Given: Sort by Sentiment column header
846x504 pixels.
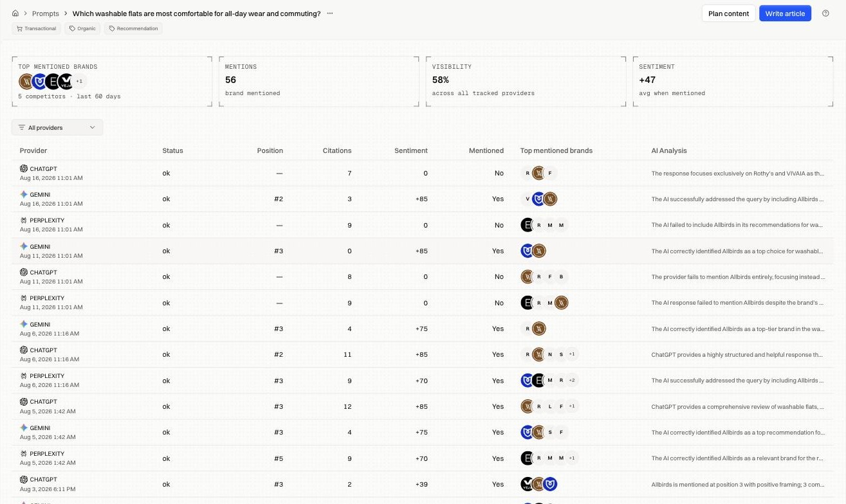Looking at the screenshot, I should pyautogui.click(x=411, y=150).
